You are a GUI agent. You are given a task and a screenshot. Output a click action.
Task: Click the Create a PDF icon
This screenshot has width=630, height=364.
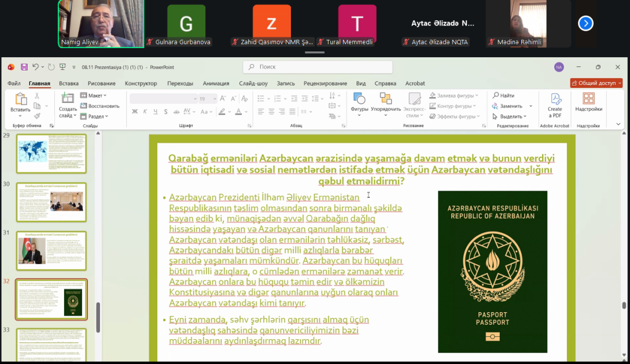555,105
